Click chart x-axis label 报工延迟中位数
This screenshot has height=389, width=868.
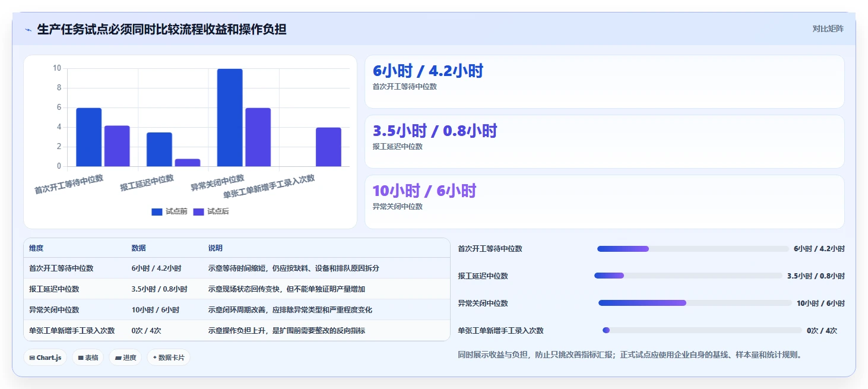click(147, 182)
